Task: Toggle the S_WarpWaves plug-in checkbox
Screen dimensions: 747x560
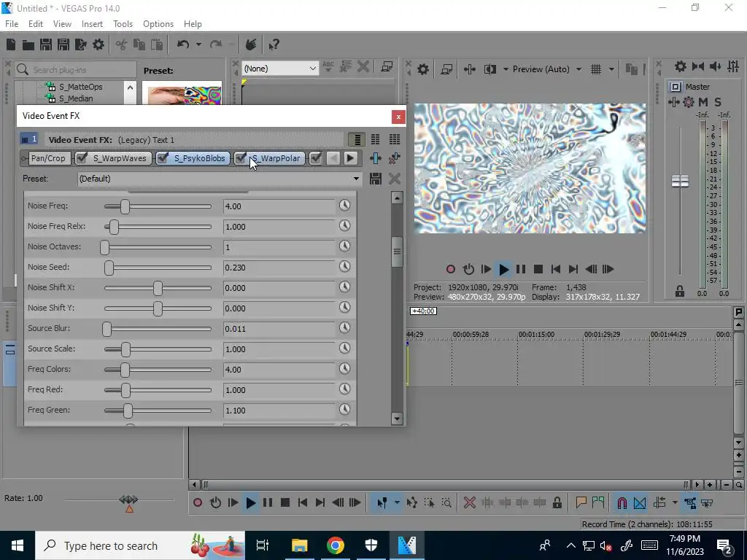Action: pos(82,158)
